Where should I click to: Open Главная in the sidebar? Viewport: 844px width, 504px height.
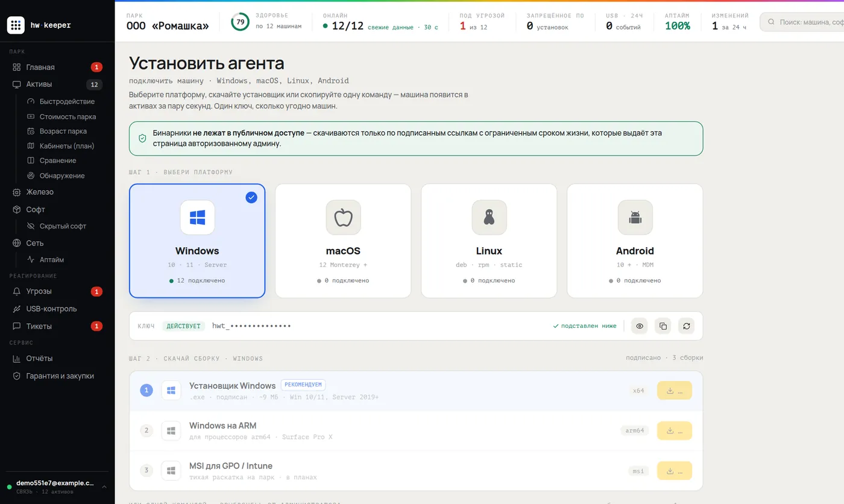pos(57,67)
